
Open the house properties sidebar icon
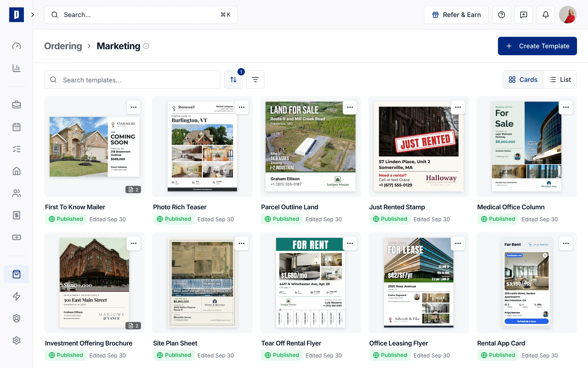16,171
